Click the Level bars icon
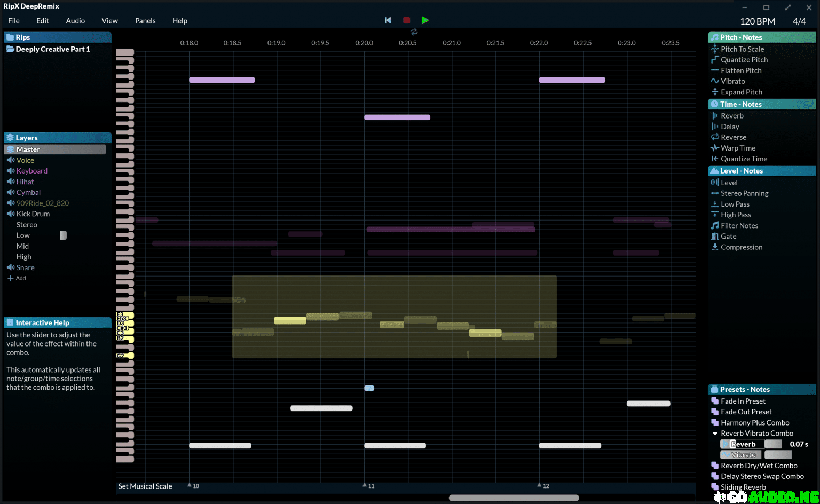 click(715, 182)
